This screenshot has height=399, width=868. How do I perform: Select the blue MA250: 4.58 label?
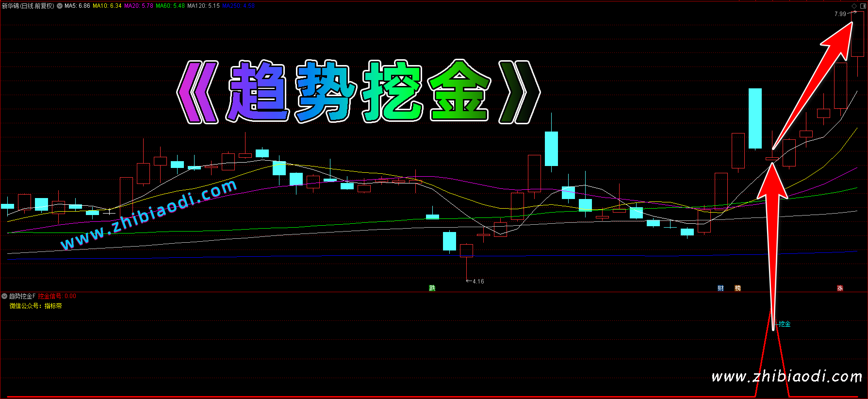click(238, 6)
